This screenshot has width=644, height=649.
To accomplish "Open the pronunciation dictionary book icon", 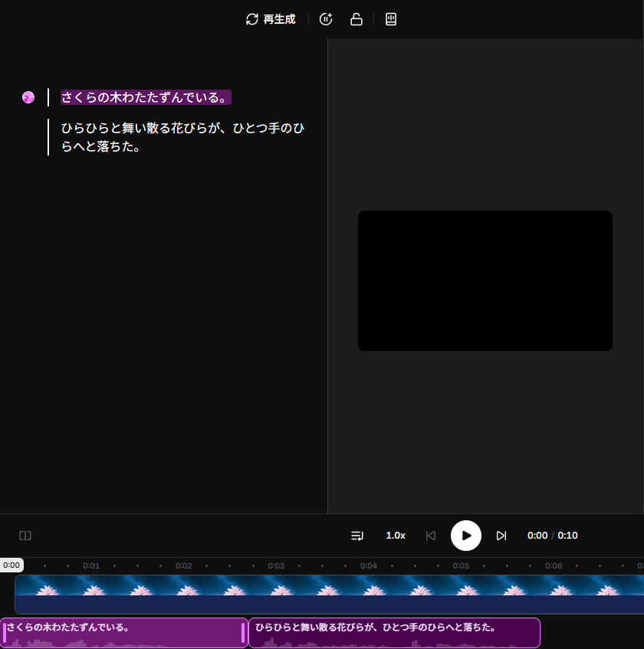I will coord(391,19).
